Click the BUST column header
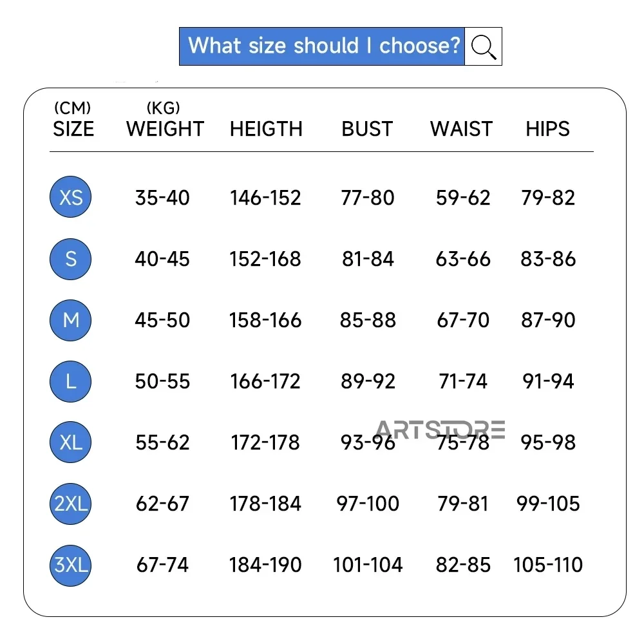 click(x=367, y=129)
